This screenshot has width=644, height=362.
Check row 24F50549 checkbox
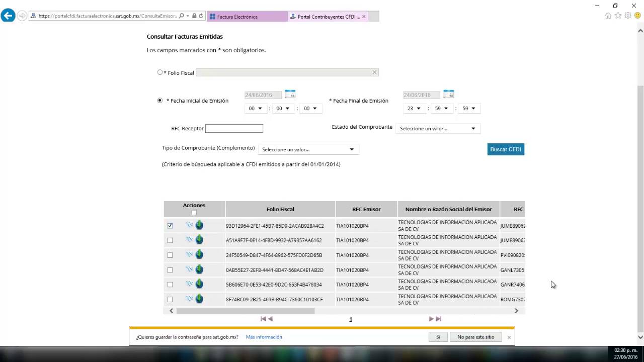click(170, 255)
